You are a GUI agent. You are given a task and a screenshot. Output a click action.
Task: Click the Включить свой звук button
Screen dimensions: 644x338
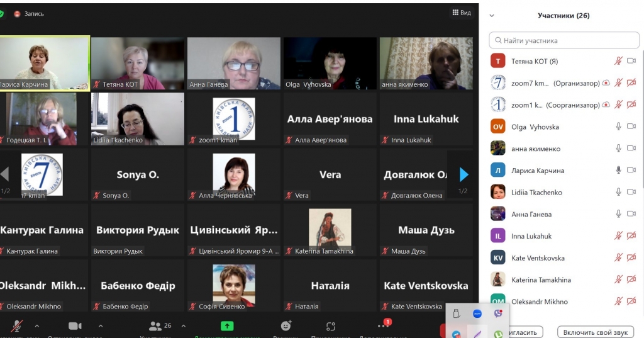596,332
